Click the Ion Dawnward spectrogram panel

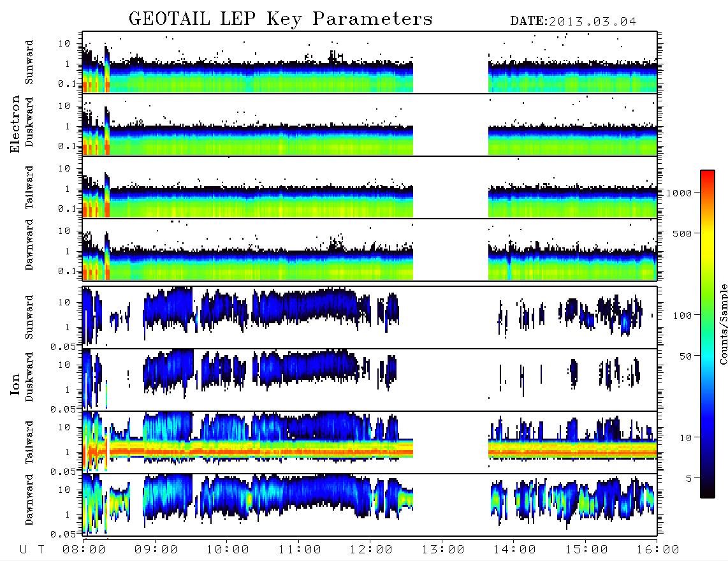pyautogui.click(x=370, y=505)
